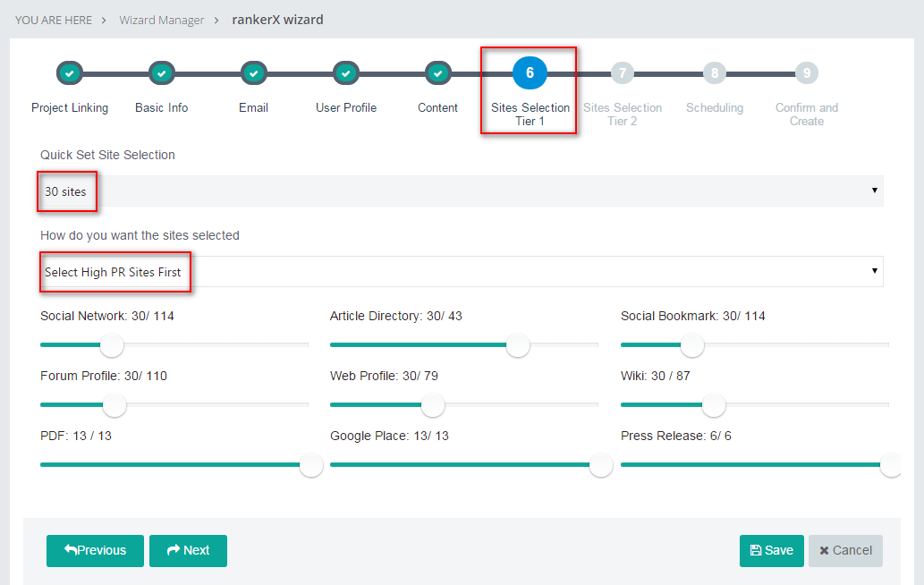The image size is (924, 585).
Task: Click the Social Network: 30/ 114 label
Action: 107,316
